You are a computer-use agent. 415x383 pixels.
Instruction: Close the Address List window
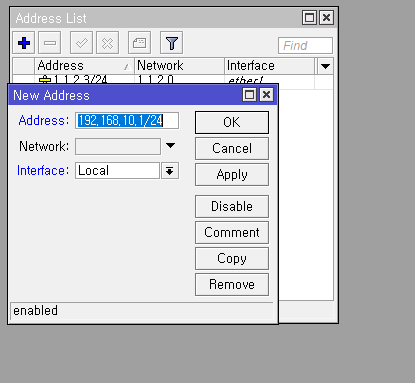[x=326, y=17]
